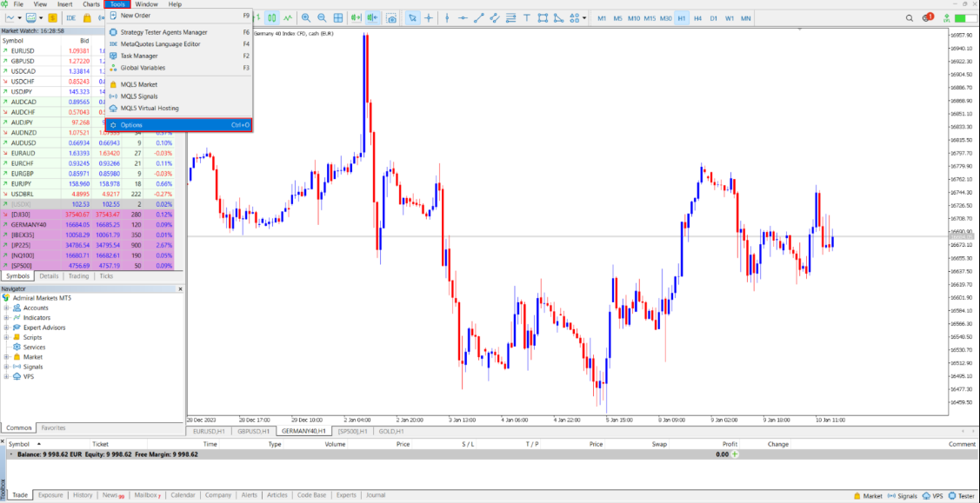Select Task Manager menu entry
Viewport: 980px width, 503px height.
coord(179,56)
